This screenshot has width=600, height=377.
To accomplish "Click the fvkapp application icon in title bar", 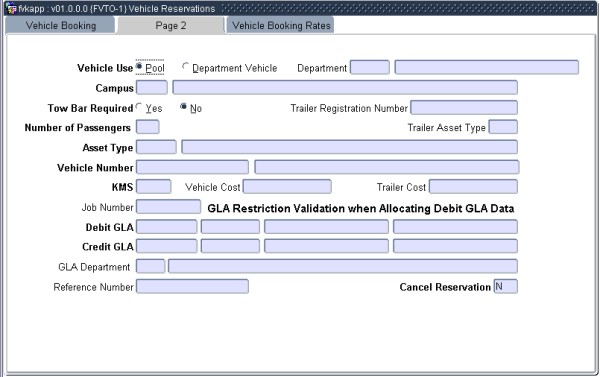I will pyautogui.click(x=11, y=8).
